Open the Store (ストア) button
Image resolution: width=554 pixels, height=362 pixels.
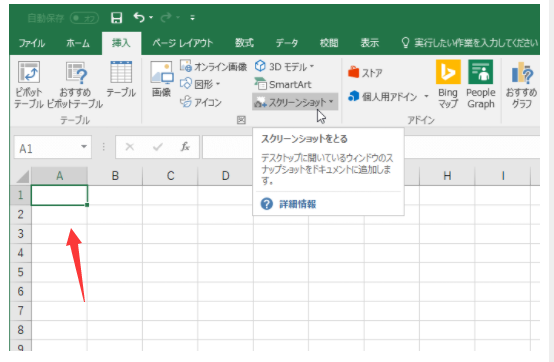pyautogui.click(x=365, y=72)
